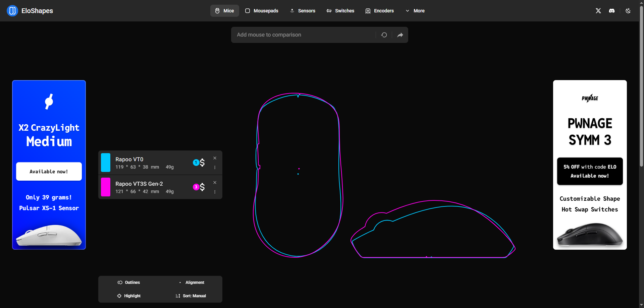Click the X2 CrazyLight Medium heading
The width and height of the screenshot is (644, 308).
pos(49,135)
